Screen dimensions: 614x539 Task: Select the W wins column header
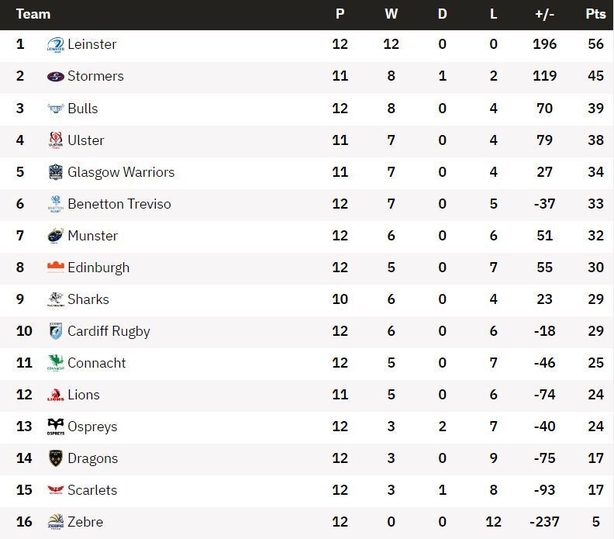391,14
